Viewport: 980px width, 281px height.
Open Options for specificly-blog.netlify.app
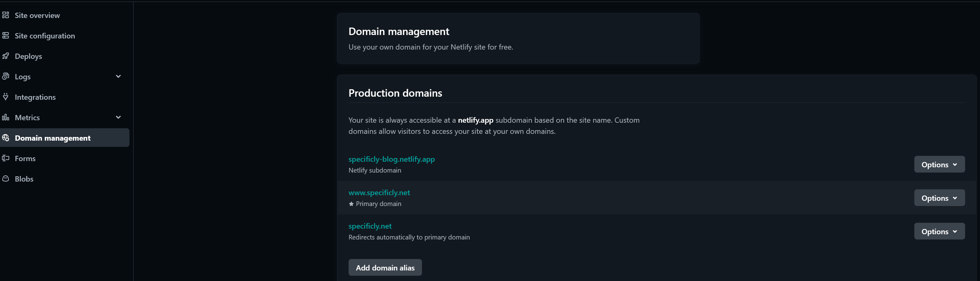pyautogui.click(x=939, y=164)
